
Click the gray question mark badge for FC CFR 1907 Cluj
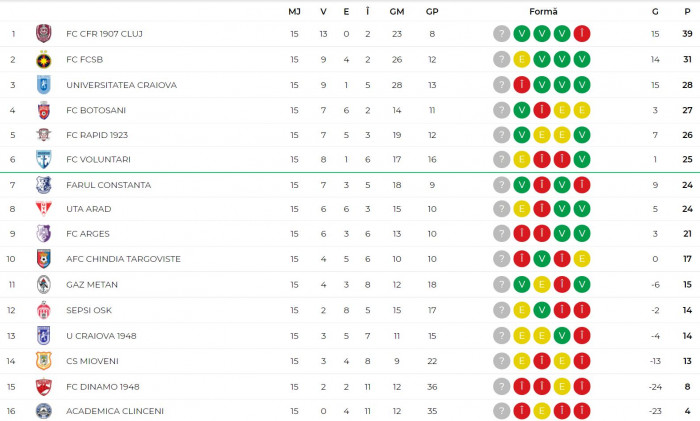[502, 33]
